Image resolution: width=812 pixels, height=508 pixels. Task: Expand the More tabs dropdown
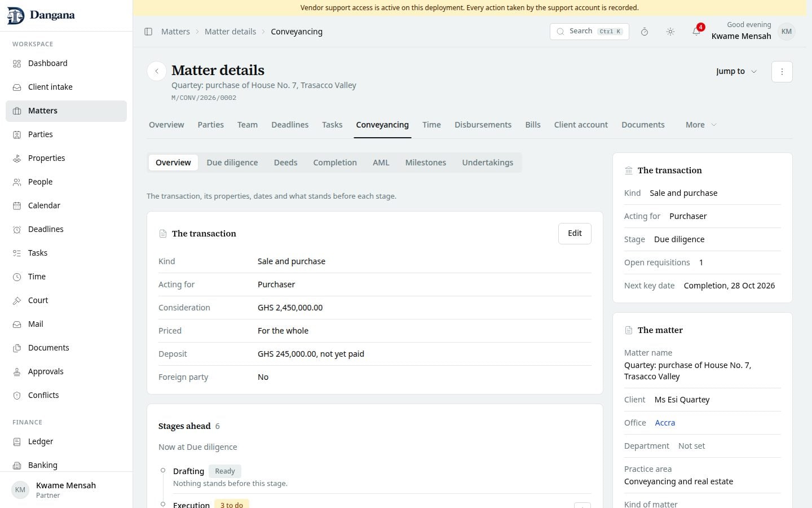[701, 125]
